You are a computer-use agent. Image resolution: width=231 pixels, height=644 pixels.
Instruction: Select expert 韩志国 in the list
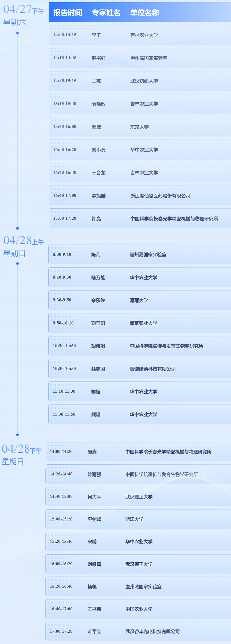(x=98, y=369)
